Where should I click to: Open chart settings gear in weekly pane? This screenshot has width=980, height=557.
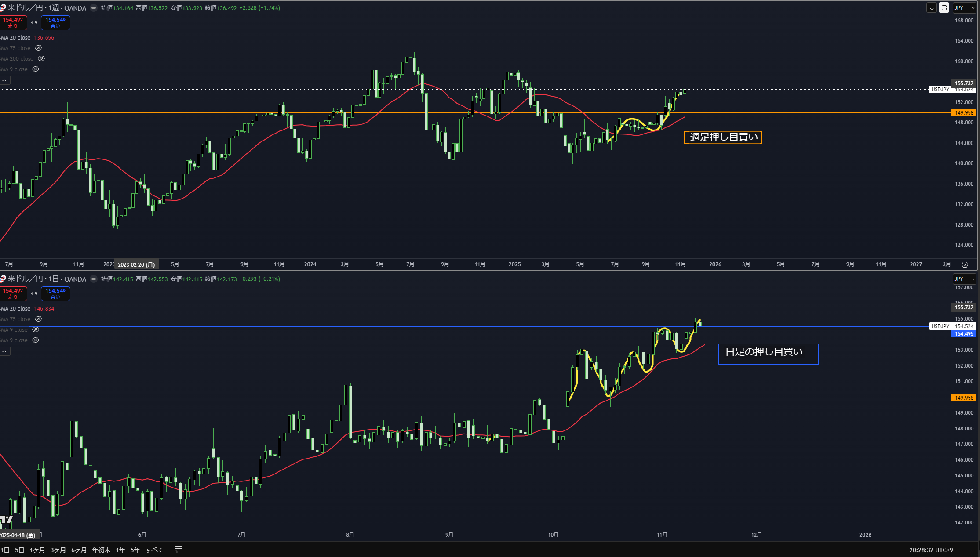(x=965, y=264)
